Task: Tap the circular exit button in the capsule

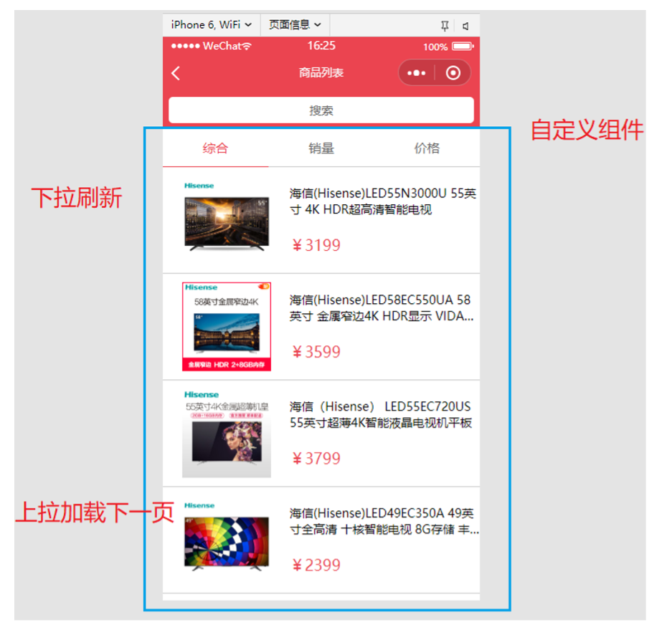Action: click(453, 73)
